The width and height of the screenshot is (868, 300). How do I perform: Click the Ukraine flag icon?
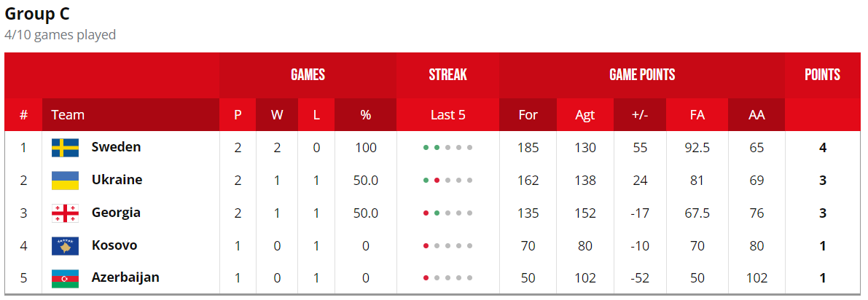pos(66,181)
